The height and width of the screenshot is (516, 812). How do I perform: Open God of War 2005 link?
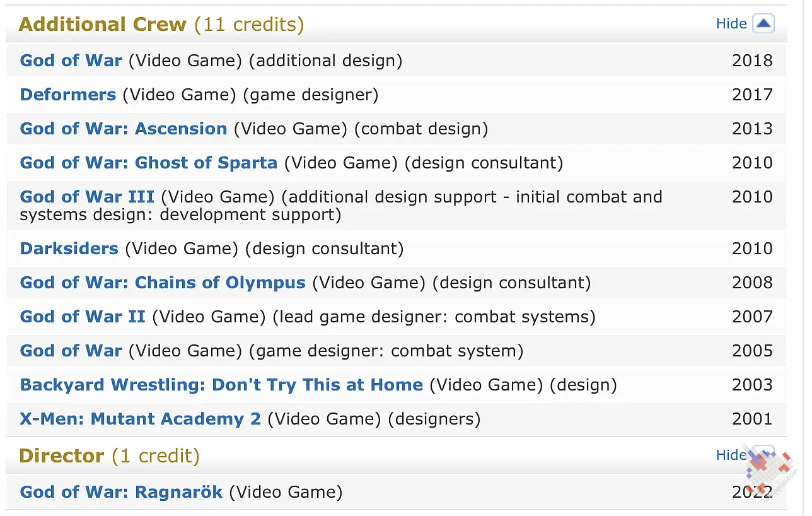71,351
